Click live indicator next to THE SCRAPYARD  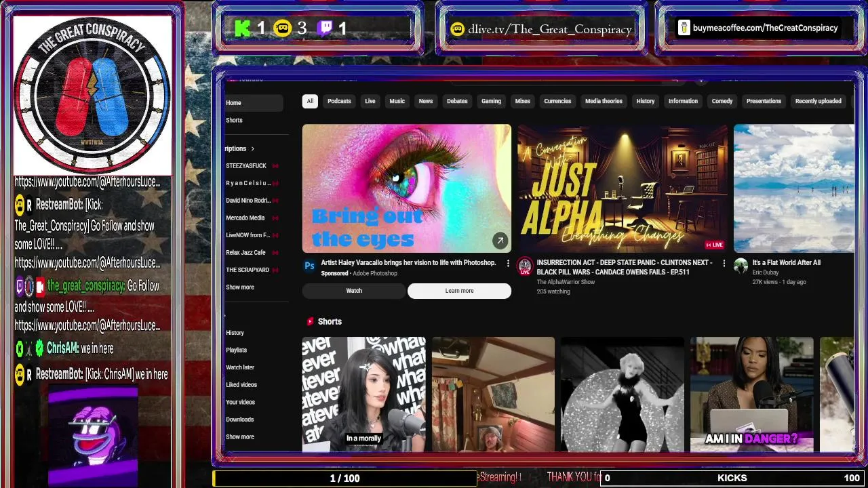coord(275,270)
